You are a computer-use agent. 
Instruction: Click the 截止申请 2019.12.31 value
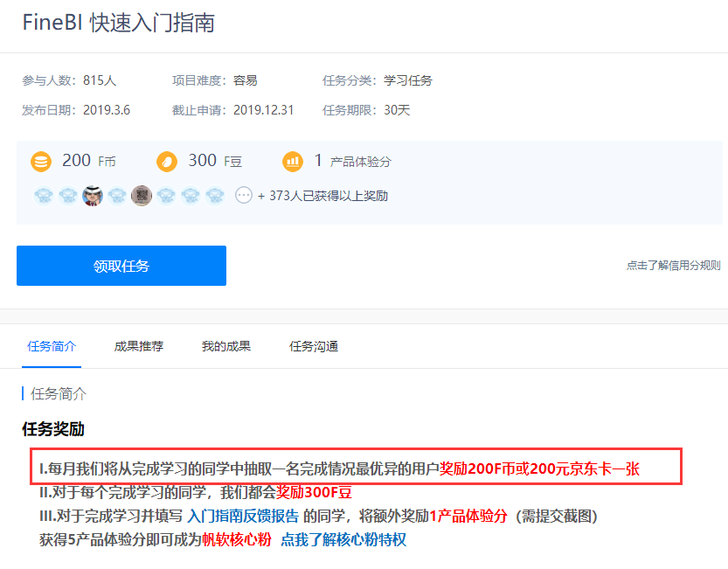click(x=263, y=110)
